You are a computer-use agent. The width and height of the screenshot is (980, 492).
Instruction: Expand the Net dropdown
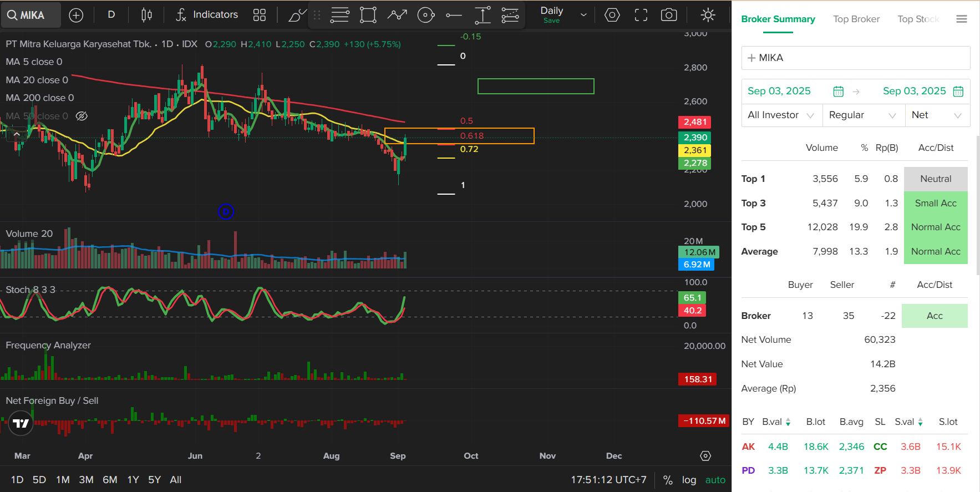[x=938, y=115]
